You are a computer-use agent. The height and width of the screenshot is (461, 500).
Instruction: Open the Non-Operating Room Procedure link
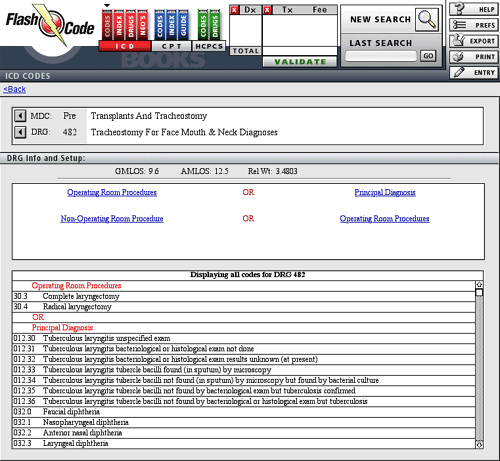click(112, 219)
